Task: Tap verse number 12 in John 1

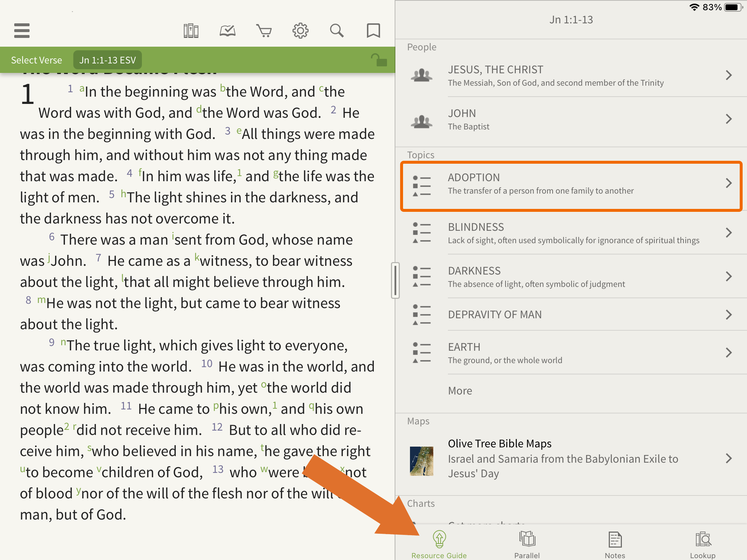Action: click(217, 427)
